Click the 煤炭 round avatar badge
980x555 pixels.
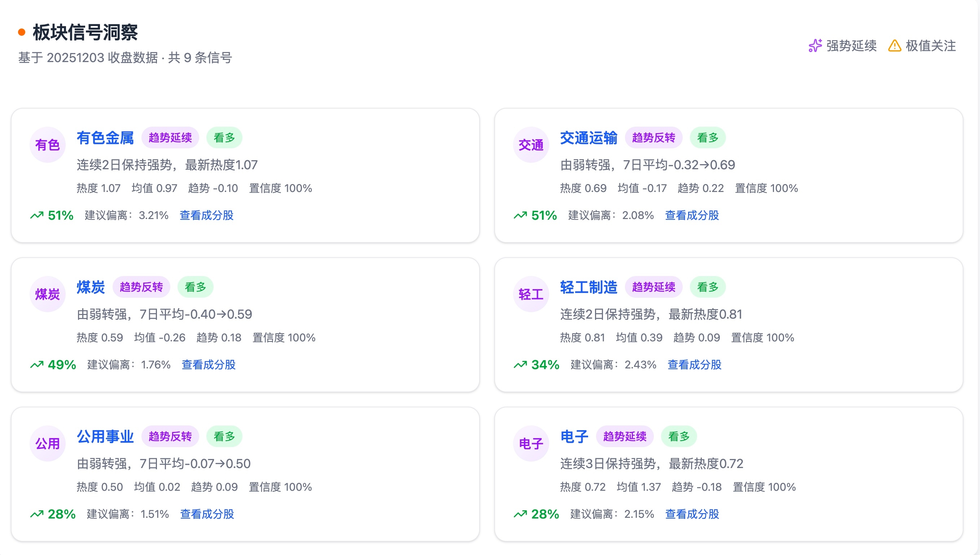pos(48,294)
